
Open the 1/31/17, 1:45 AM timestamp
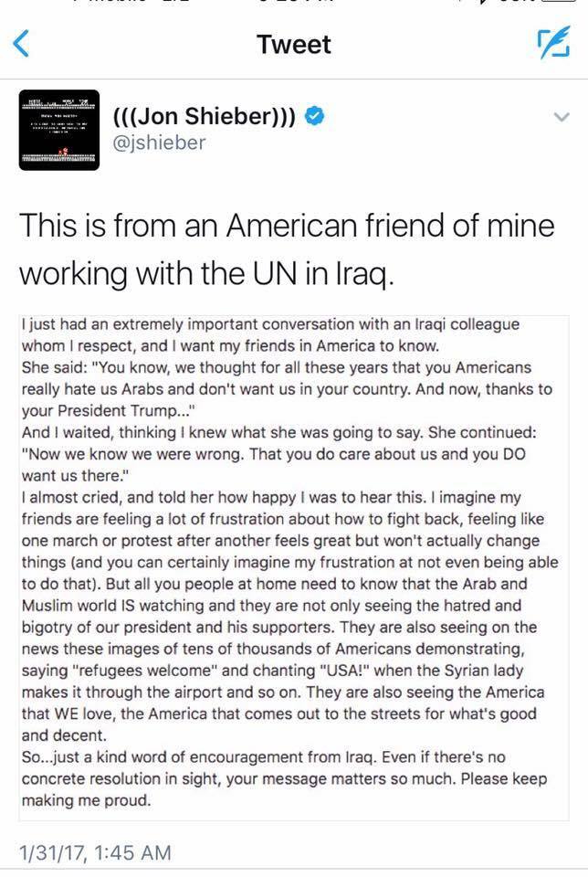point(95,852)
